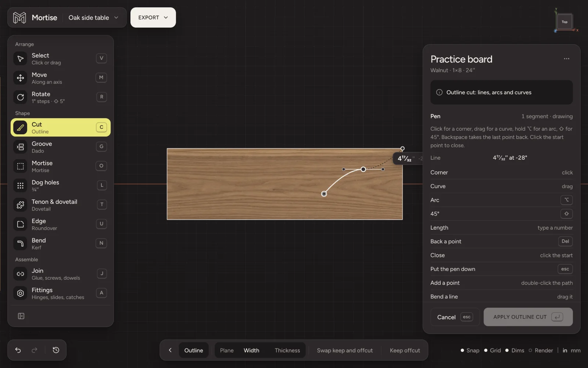Pick the Cut outline pencil icon
Screen dimensions: 588x368
pos(21,128)
